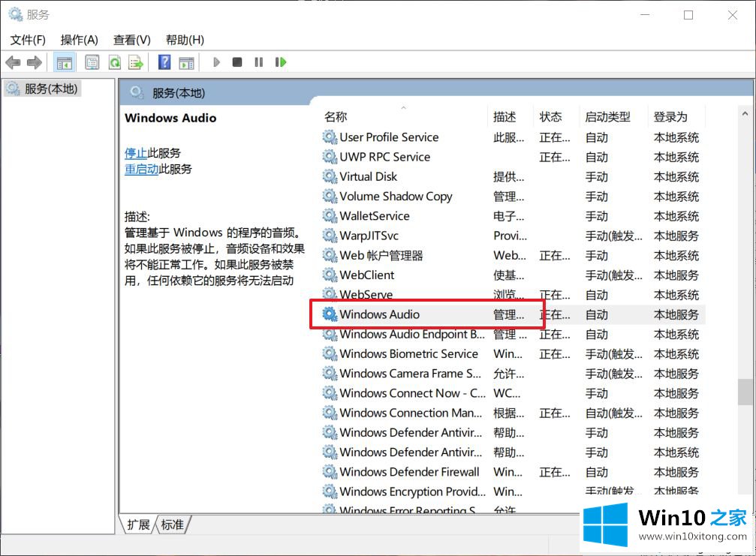The height and width of the screenshot is (556, 756).
Task: Click the 提供... description of Virtual Disk
Action: (509, 177)
